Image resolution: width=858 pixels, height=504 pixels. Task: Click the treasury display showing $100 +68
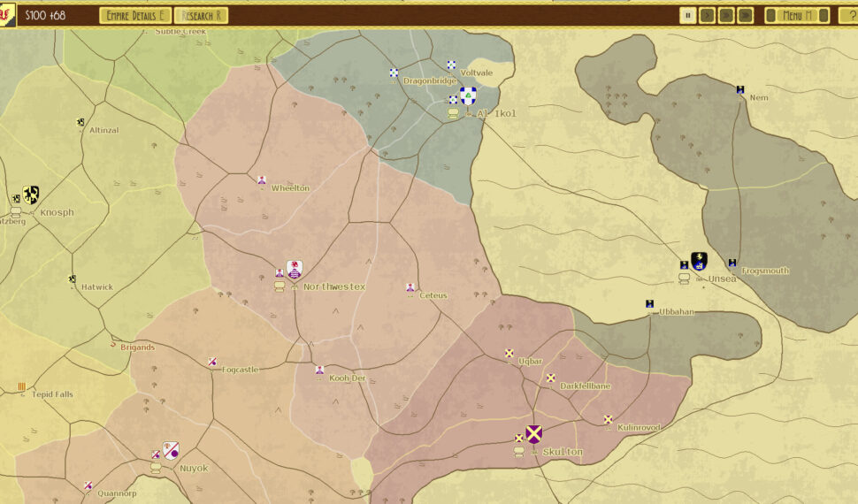click(x=45, y=15)
